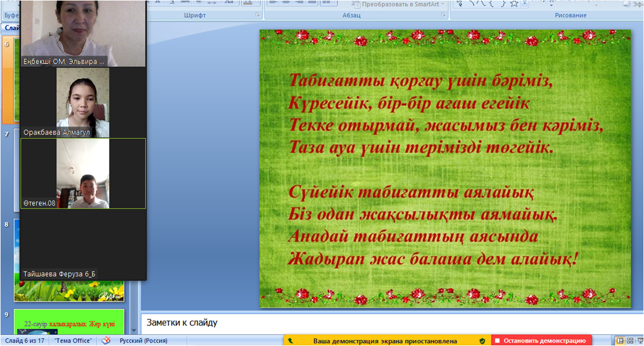Click the green shield icon in the Zoom bar
The width and height of the screenshot is (644, 346).
(x=482, y=341)
